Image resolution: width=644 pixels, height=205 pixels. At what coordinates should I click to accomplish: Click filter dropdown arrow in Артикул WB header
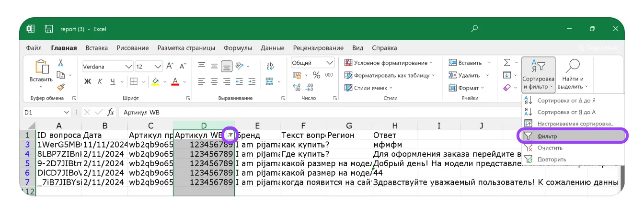230,136
